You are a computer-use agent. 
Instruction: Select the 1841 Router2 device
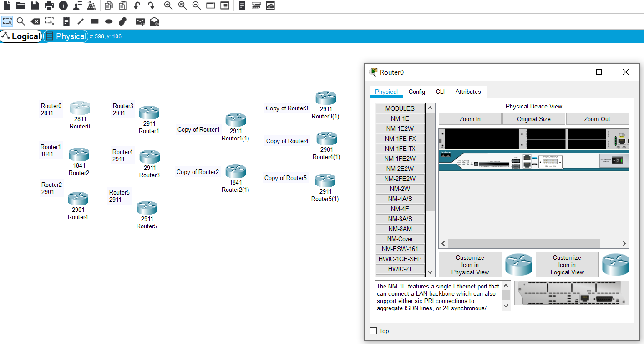(x=79, y=155)
